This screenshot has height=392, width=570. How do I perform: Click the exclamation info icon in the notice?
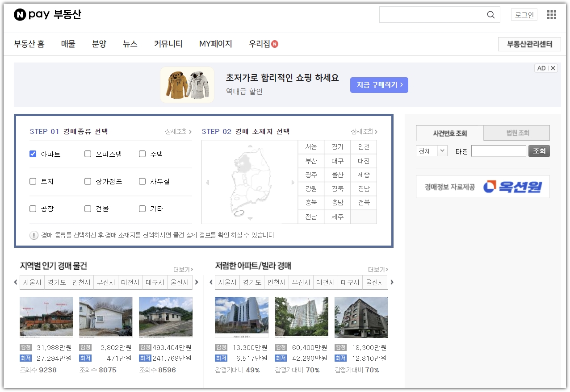click(x=34, y=235)
